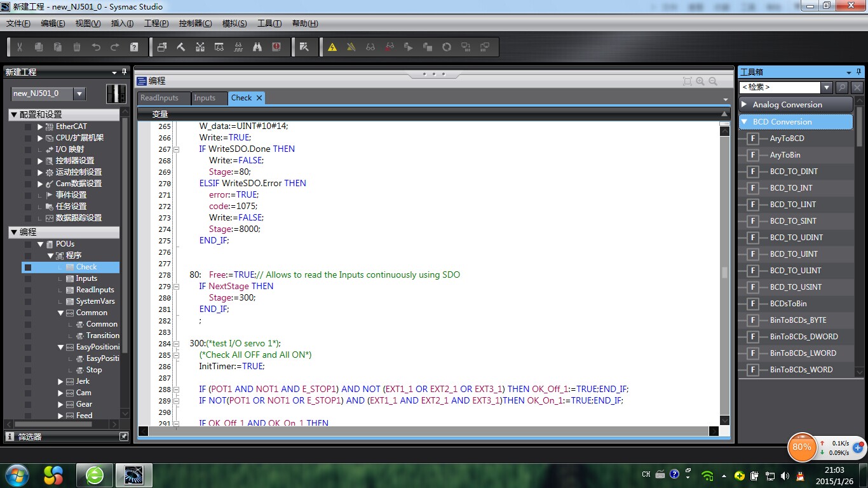This screenshot has width=868, height=488.
Task: Click the cut scissors icon in toolbar
Action: pyautogui.click(x=20, y=47)
